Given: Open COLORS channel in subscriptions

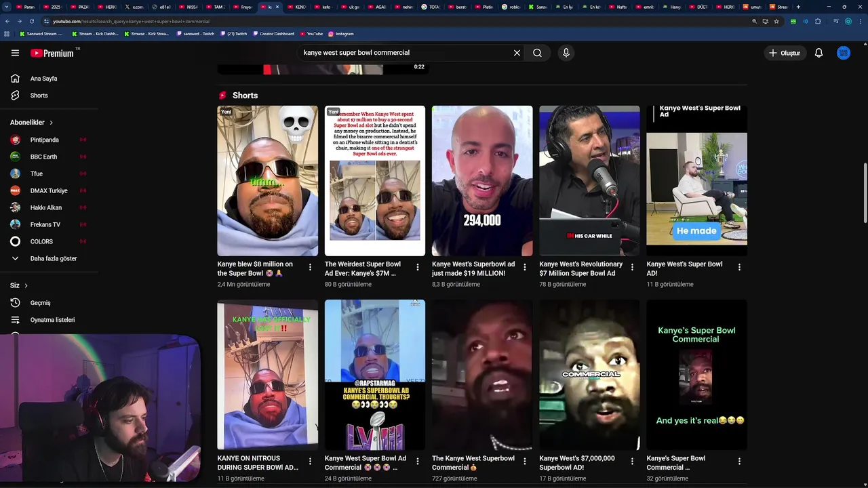Looking at the screenshot, I should [x=49, y=241].
